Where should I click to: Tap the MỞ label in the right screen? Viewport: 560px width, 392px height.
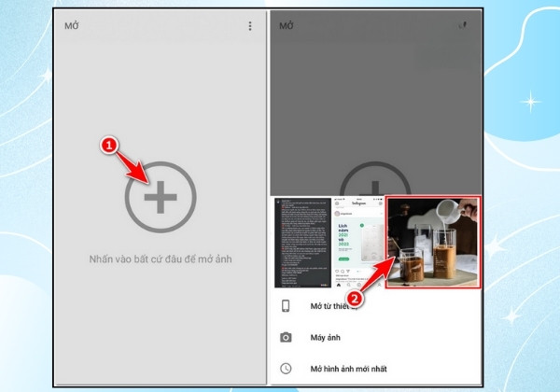[287, 26]
